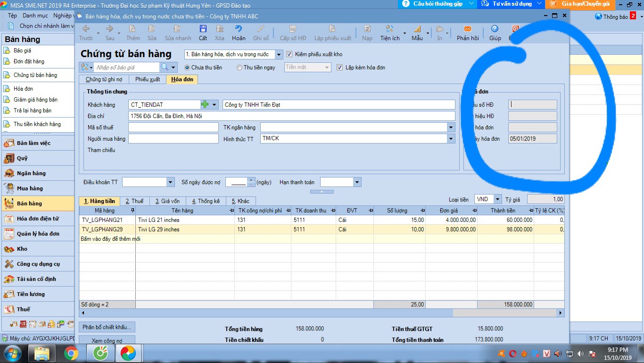Open the Loại tiền VND dropdown

tap(497, 200)
